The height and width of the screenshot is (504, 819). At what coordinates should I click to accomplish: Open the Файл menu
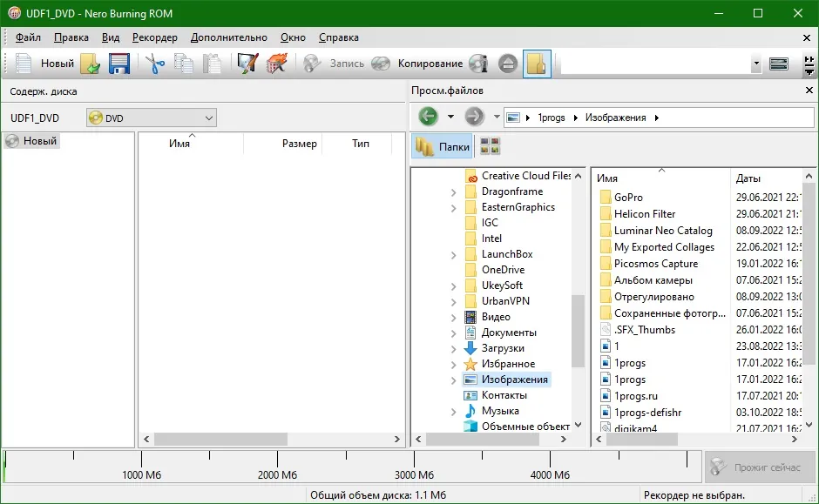click(x=28, y=37)
